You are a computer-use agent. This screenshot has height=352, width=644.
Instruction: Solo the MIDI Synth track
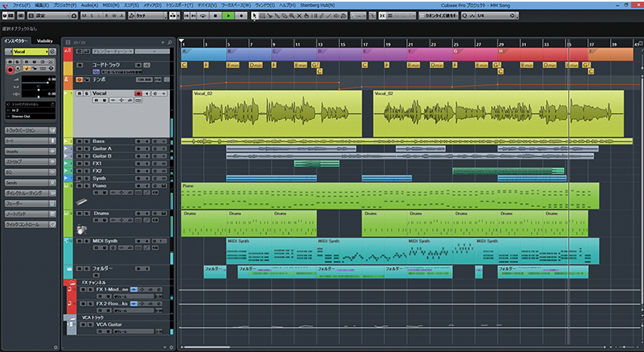87,240
